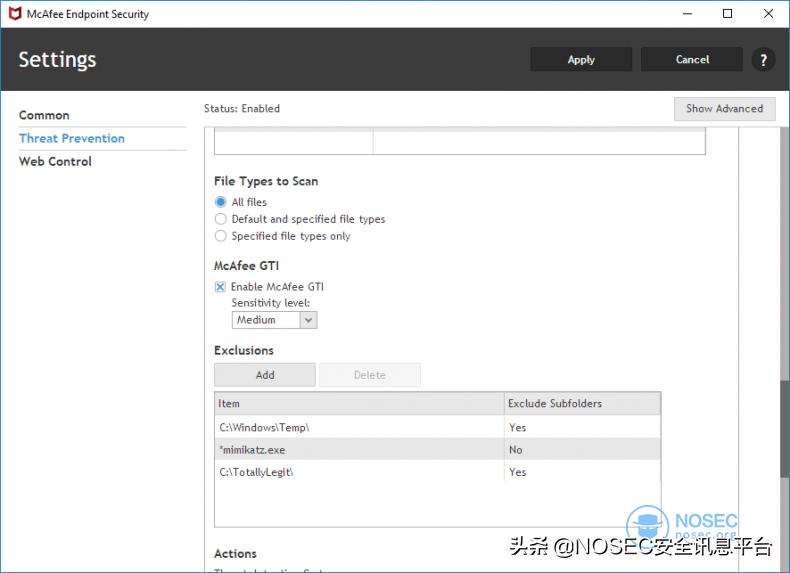Click the Delete exclusion button
Screen dimensions: 790x573
pyautogui.click(x=370, y=375)
